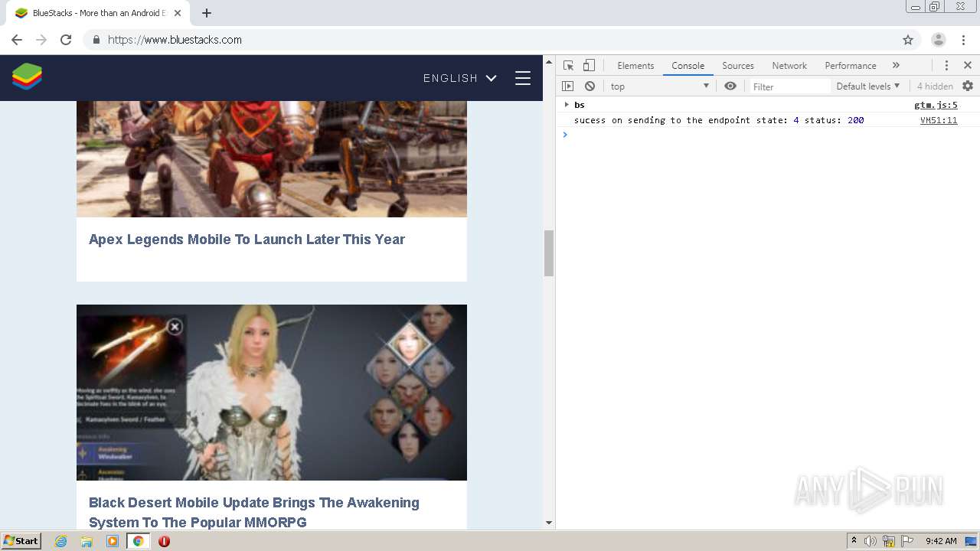Open the Elements tab in DevTools
The height and width of the screenshot is (551, 980).
click(x=635, y=66)
